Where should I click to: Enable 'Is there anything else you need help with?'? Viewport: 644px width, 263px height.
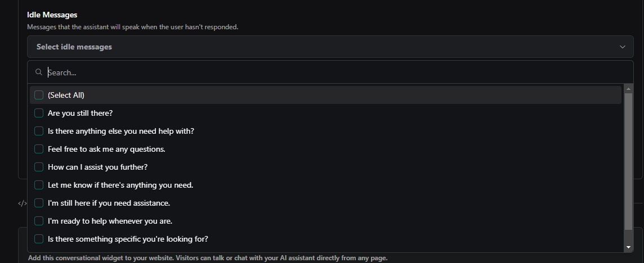coord(39,131)
